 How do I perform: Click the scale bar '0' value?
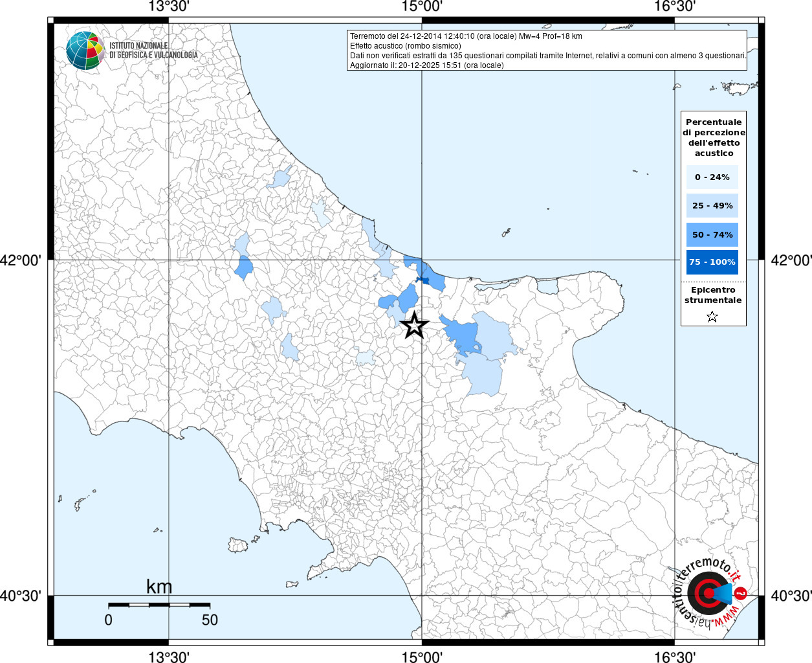[108, 620]
